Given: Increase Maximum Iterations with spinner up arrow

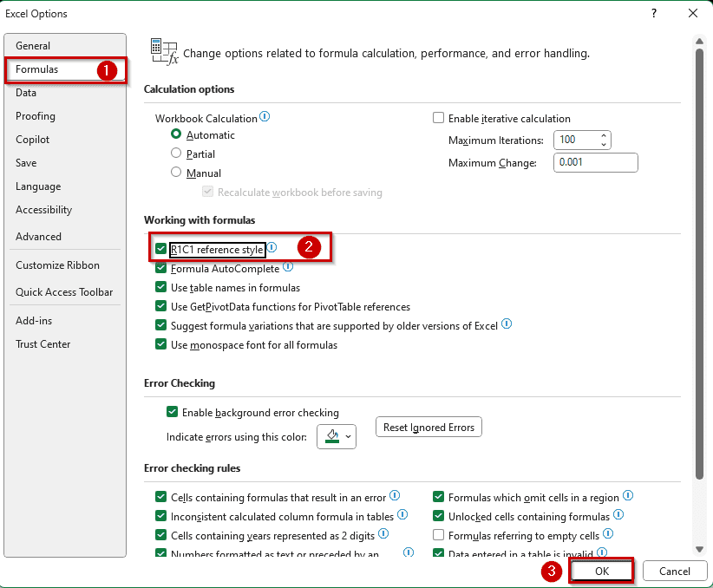Looking at the screenshot, I should tap(605, 135).
